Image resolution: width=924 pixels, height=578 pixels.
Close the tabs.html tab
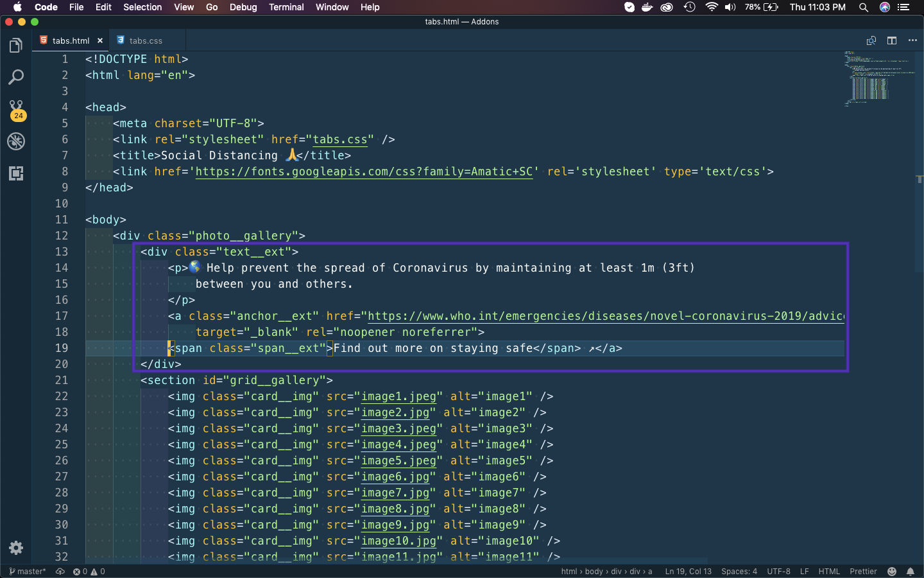pos(100,40)
